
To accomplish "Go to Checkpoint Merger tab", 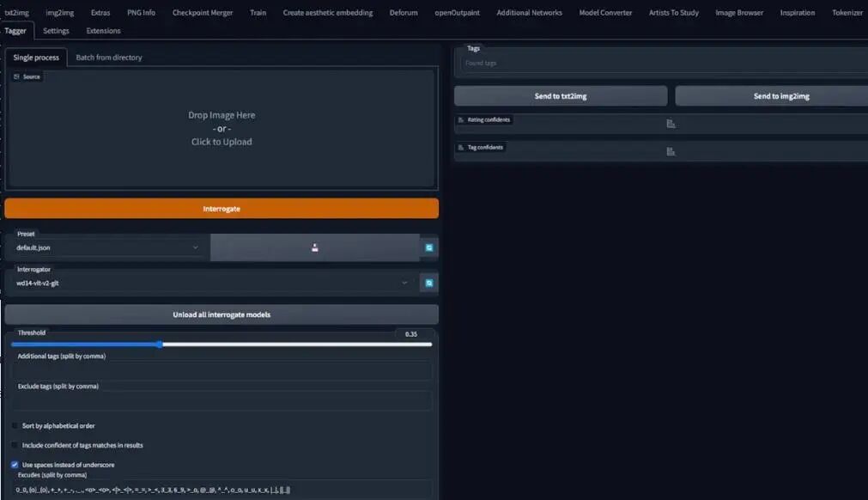I will (x=203, y=12).
